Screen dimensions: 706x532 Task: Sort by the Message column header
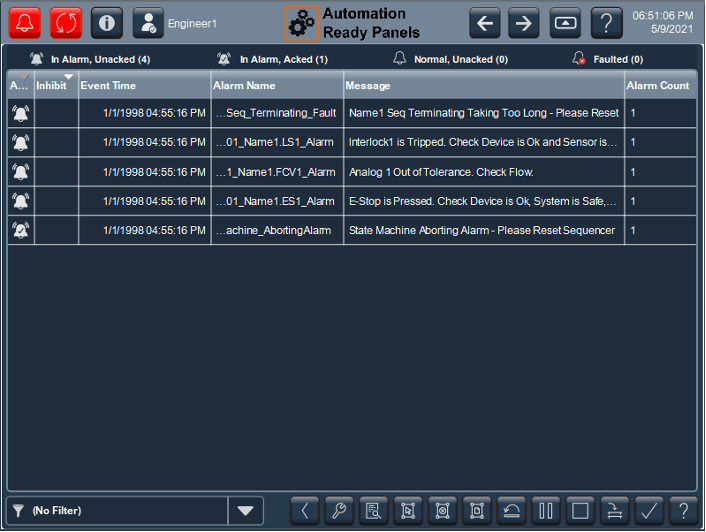click(484, 85)
